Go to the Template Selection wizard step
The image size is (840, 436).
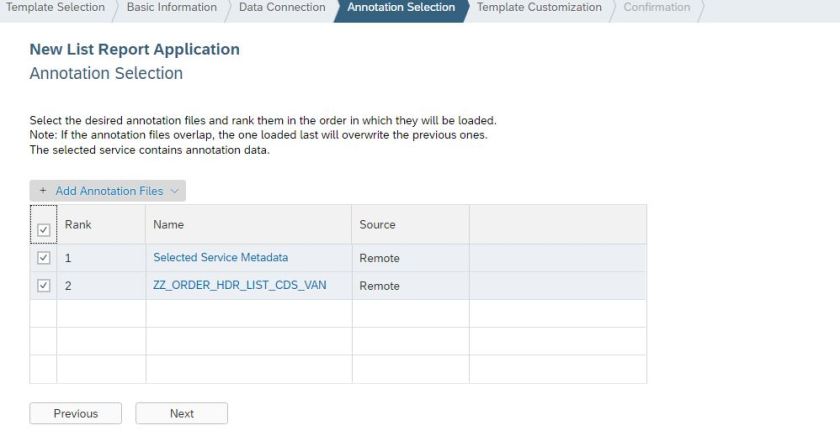coord(55,8)
